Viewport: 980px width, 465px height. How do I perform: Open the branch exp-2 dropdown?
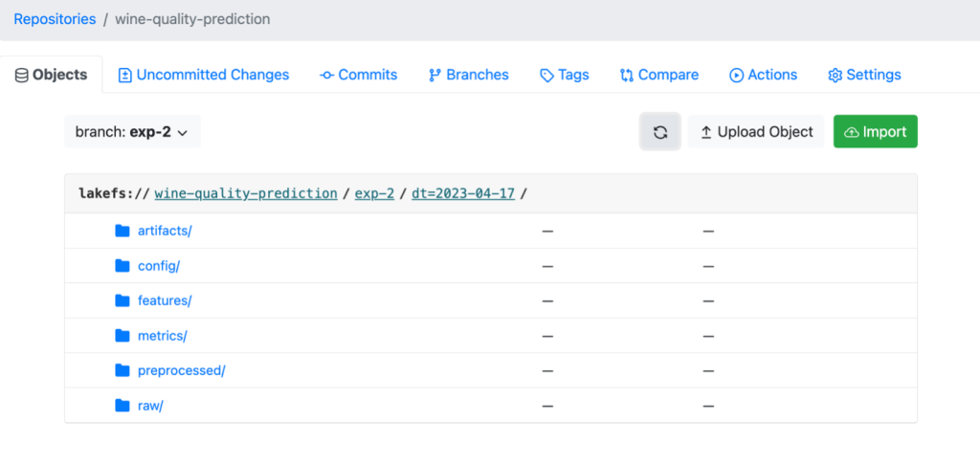(132, 132)
